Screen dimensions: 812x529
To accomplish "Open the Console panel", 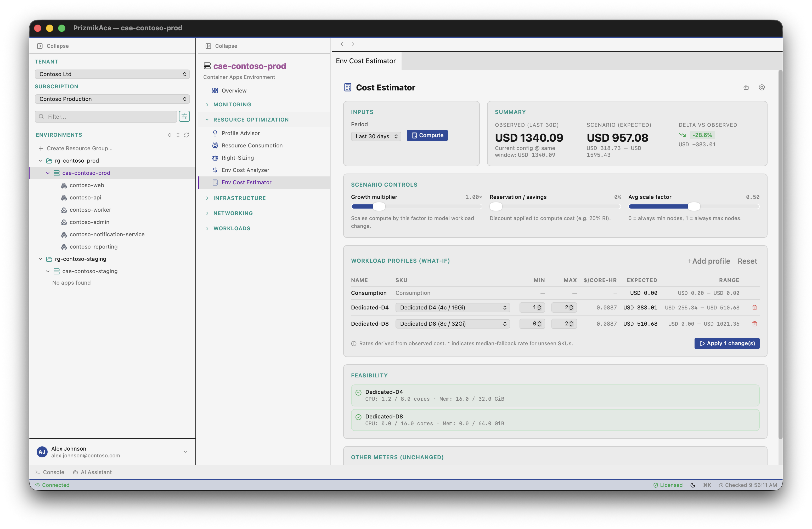I will [x=50, y=472].
